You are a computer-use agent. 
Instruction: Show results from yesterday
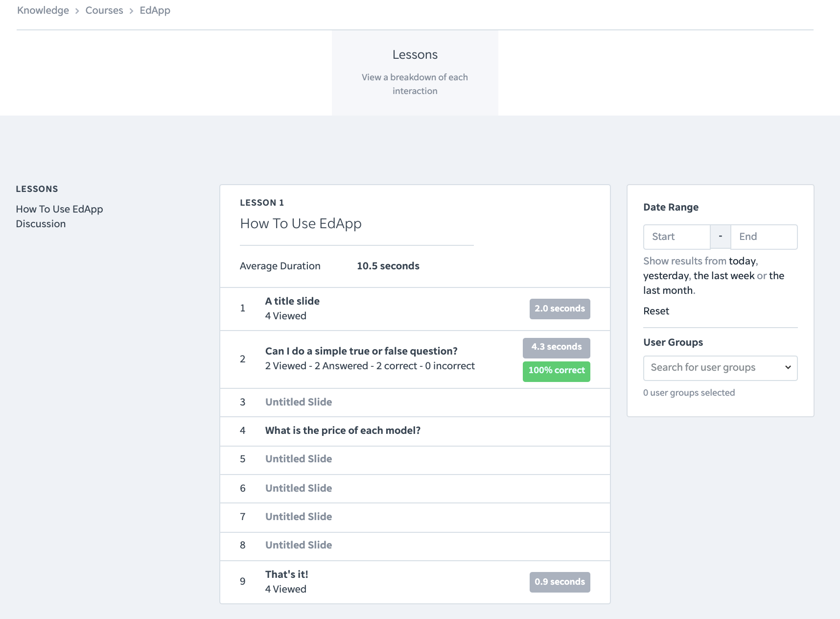(x=666, y=276)
